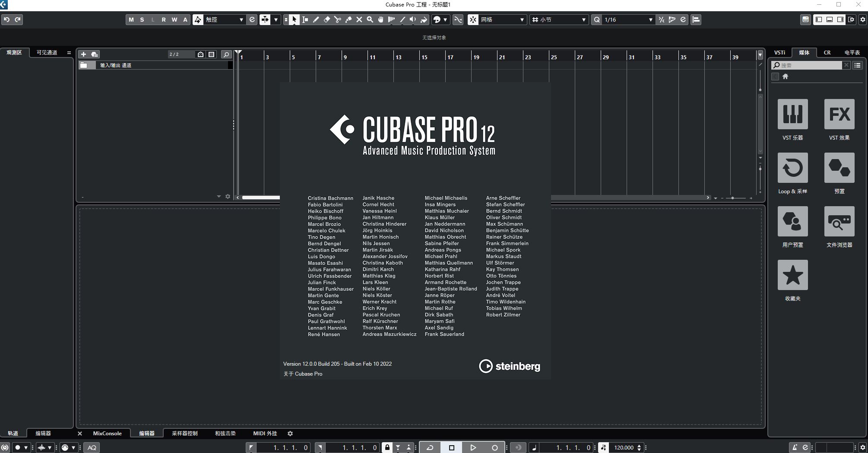Open the MIDI 外挂 tab
The height and width of the screenshot is (453, 868).
click(x=265, y=433)
